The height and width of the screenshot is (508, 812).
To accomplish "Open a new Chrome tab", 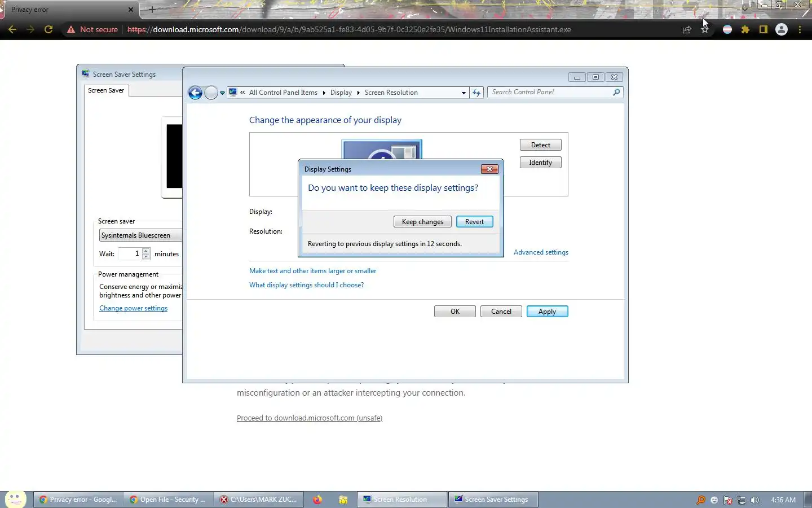I will click(x=152, y=10).
